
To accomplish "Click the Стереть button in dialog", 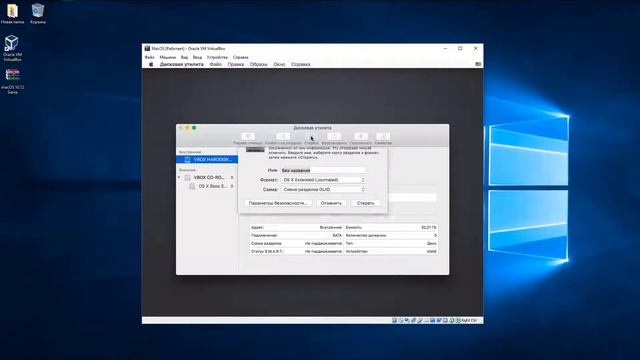I will pyautogui.click(x=365, y=203).
